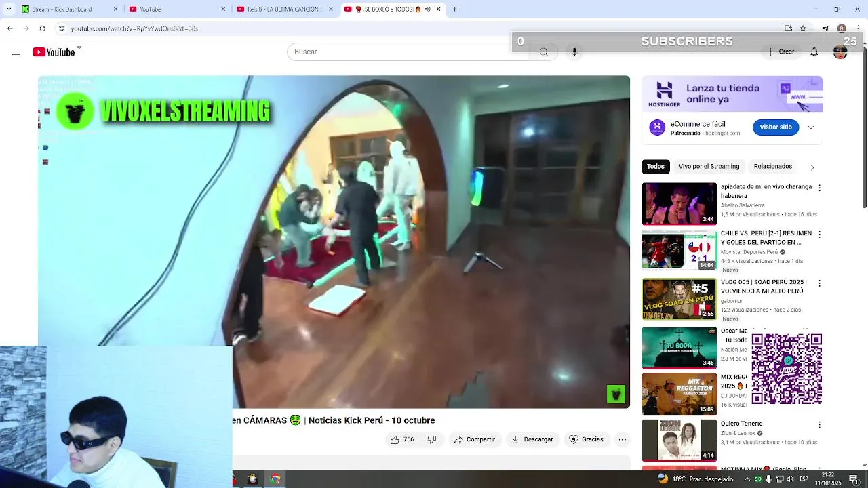The height and width of the screenshot is (488, 868).
Task: Click the search magnifier button
Action: tap(543, 52)
